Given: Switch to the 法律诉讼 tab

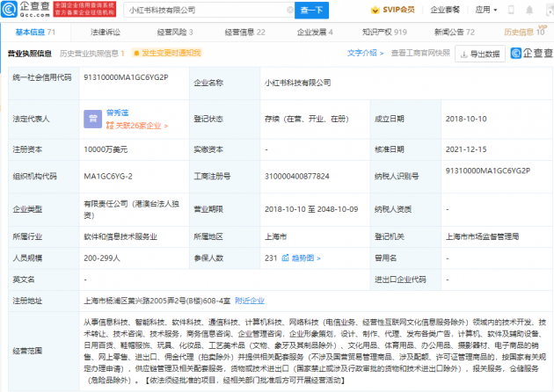Looking at the screenshot, I should pos(106,33).
